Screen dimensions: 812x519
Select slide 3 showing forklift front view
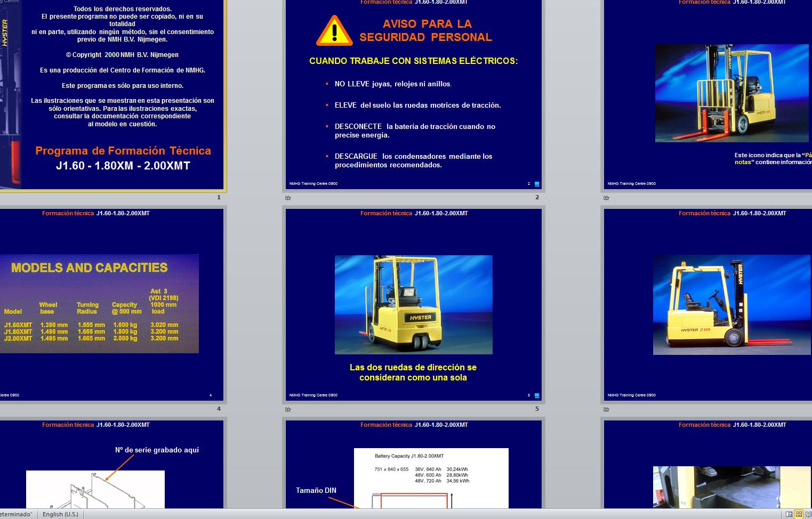pyautogui.click(x=708, y=94)
